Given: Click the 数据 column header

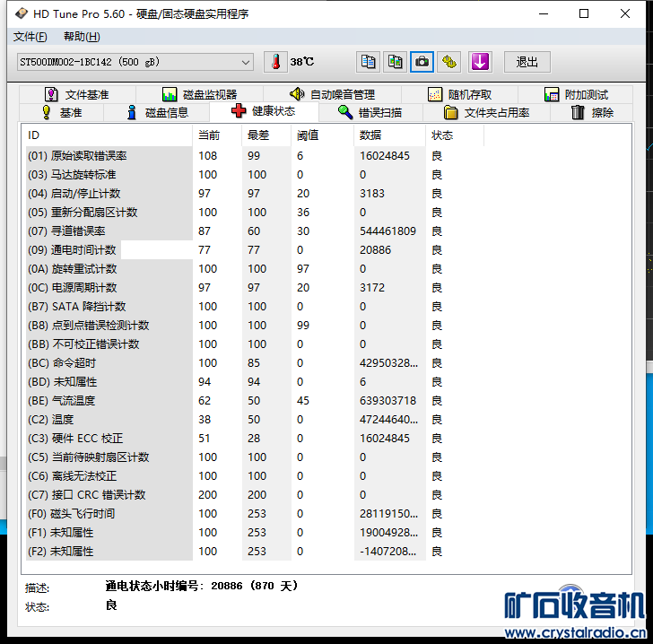Looking at the screenshot, I should point(389,135).
